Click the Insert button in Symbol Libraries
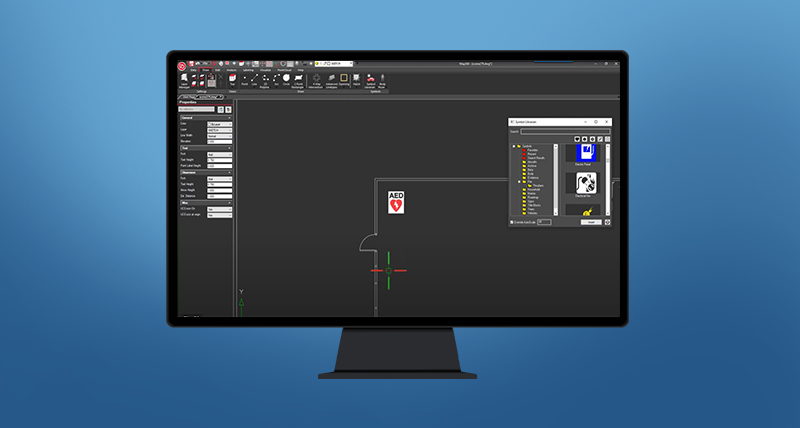800x428 pixels. [x=592, y=222]
